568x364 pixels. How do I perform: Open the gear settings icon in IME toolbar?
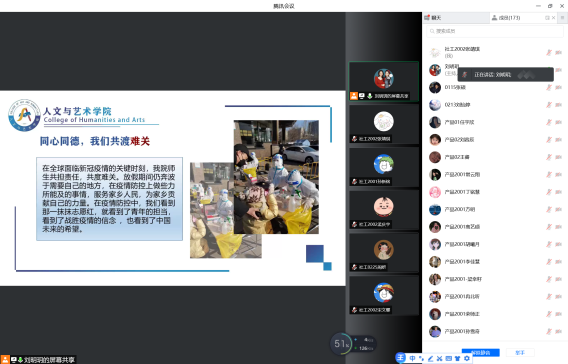(467, 359)
